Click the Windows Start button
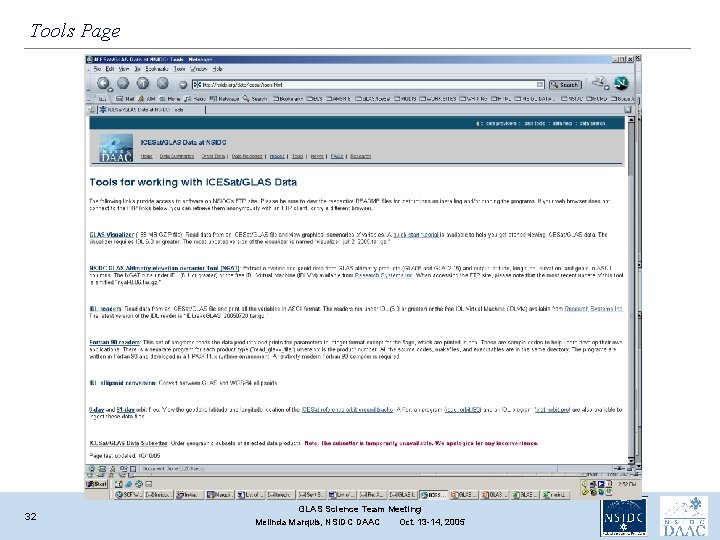Screen dimensions: 720x540 click(97, 484)
